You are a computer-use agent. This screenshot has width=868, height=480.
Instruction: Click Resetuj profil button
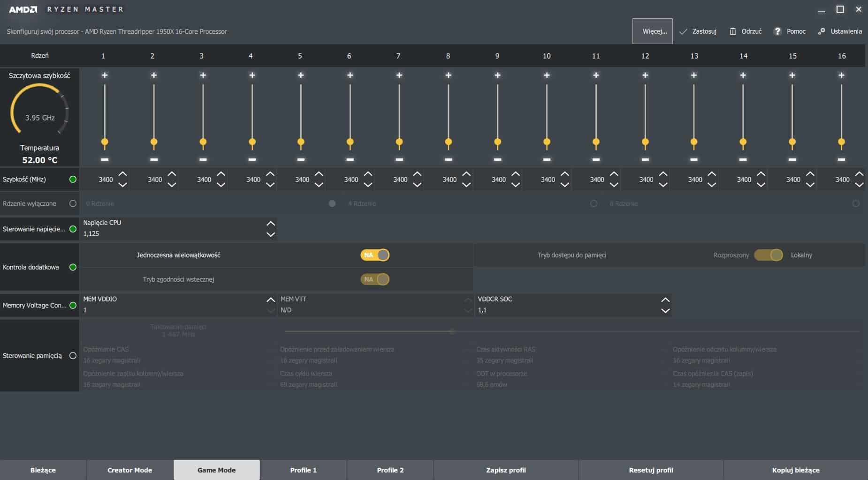click(651, 470)
